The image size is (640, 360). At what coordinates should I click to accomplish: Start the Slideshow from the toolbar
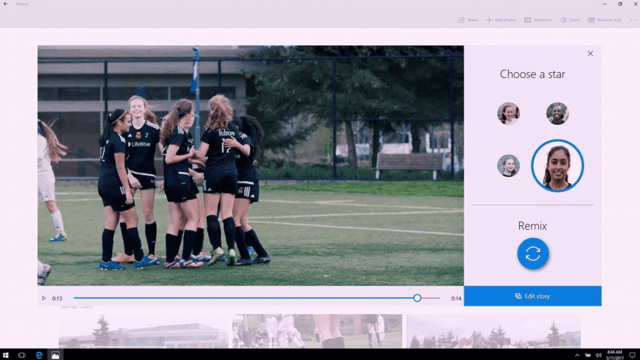(x=538, y=20)
